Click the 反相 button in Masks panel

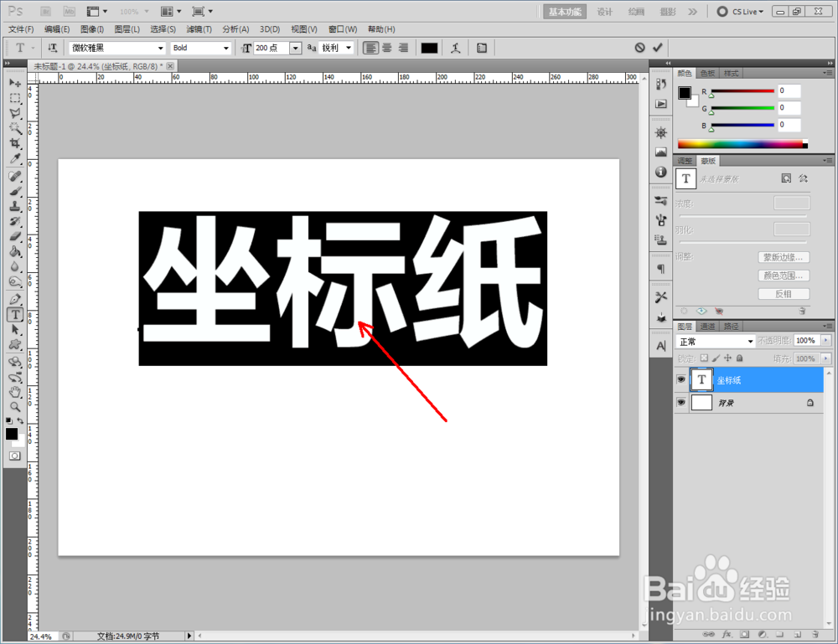click(784, 293)
